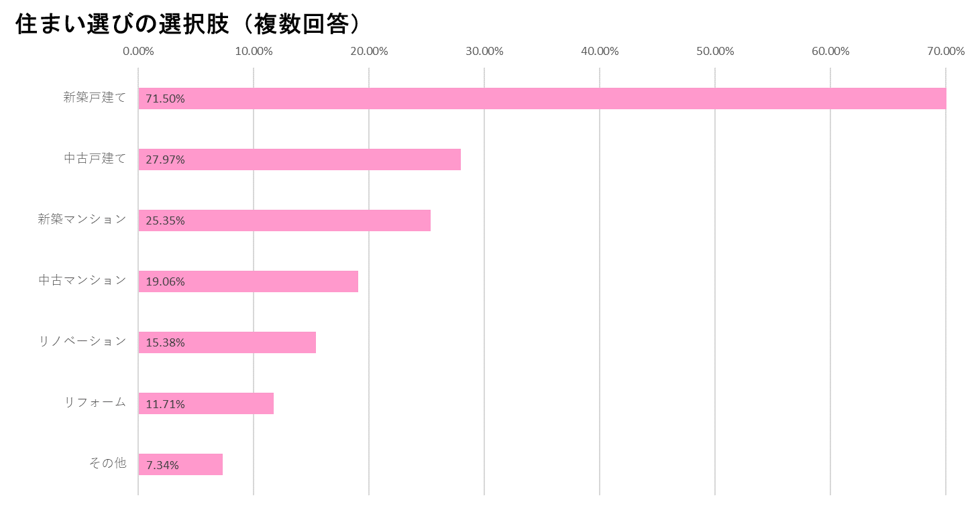Select the 0.00% axis tick label
980x510 pixels.
pyautogui.click(x=138, y=52)
